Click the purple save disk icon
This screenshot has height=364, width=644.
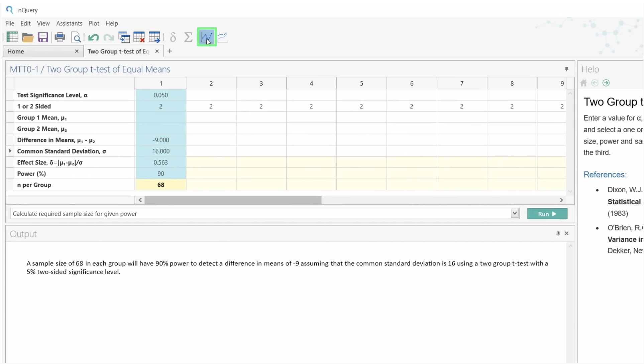(43, 37)
